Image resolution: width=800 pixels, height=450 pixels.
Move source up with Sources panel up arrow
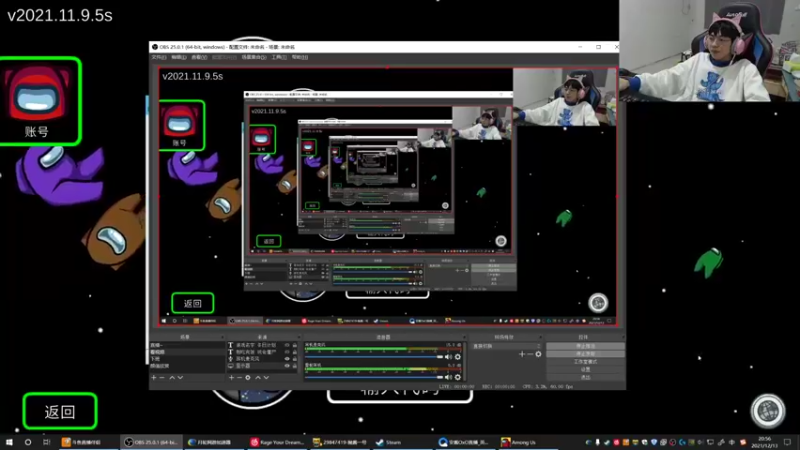coord(258,378)
